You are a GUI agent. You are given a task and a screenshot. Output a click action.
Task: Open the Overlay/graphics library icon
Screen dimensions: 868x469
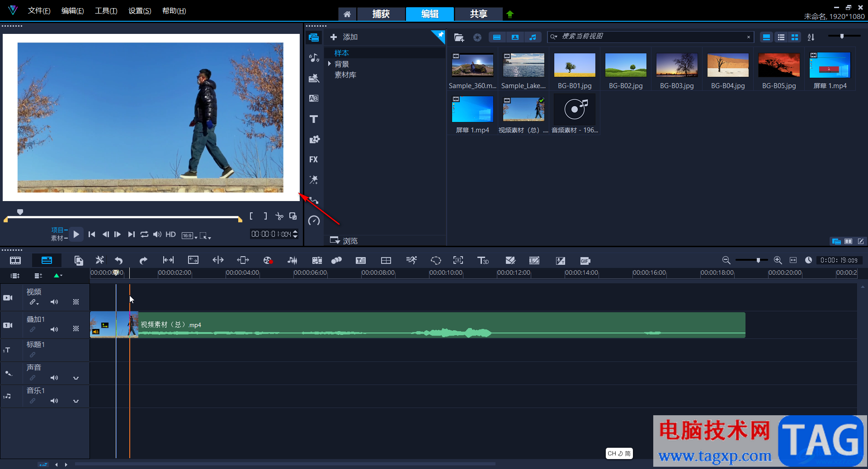314,139
